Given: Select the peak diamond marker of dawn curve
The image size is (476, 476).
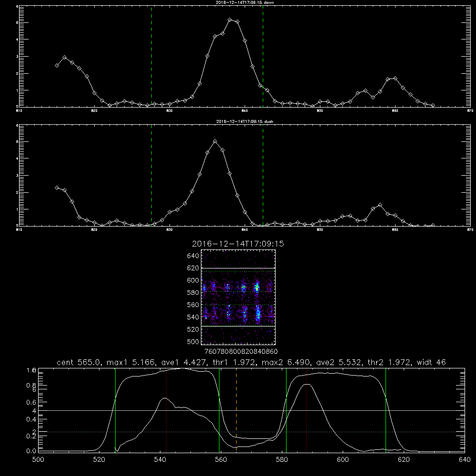Looking at the screenshot, I should point(230,20).
